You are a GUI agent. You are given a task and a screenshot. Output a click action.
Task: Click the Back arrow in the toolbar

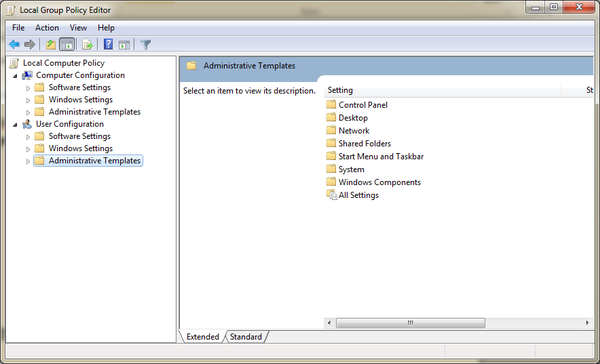[15, 45]
